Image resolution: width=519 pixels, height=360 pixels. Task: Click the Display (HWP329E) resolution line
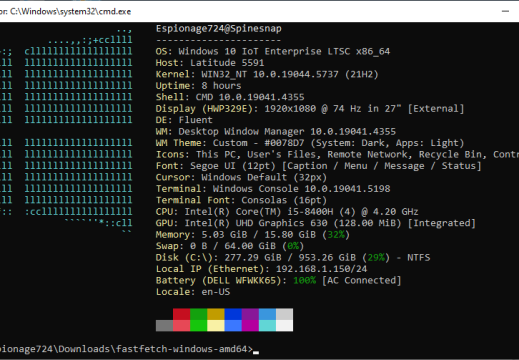310,109
